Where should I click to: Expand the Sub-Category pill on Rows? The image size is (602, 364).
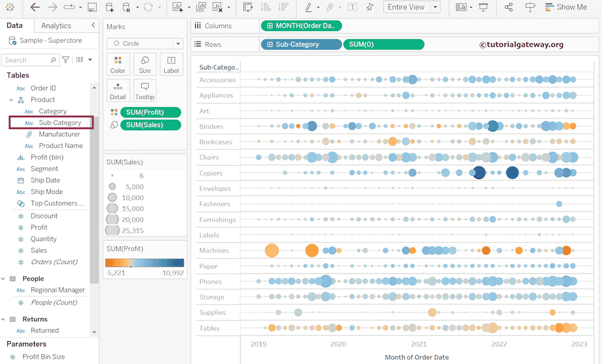pos(270,45)
